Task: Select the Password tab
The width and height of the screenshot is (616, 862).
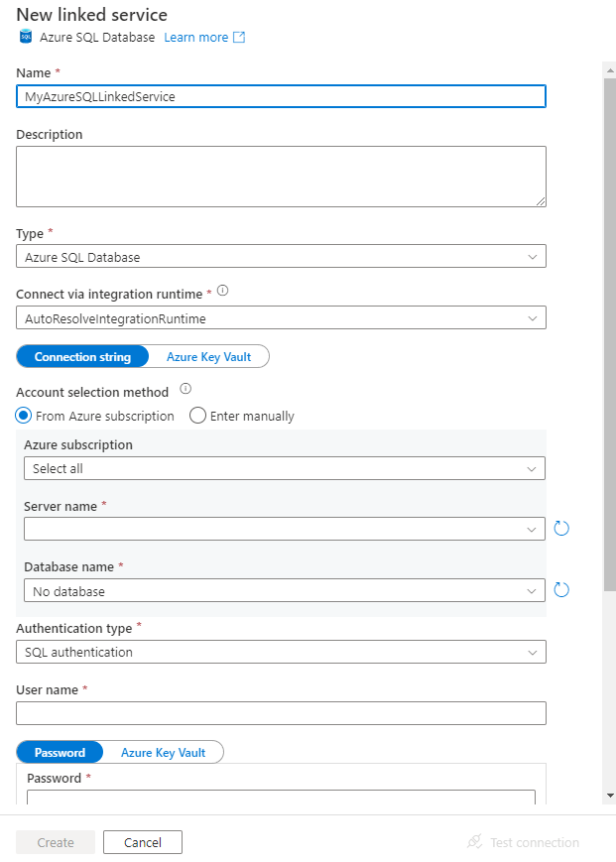Action: 59,752
